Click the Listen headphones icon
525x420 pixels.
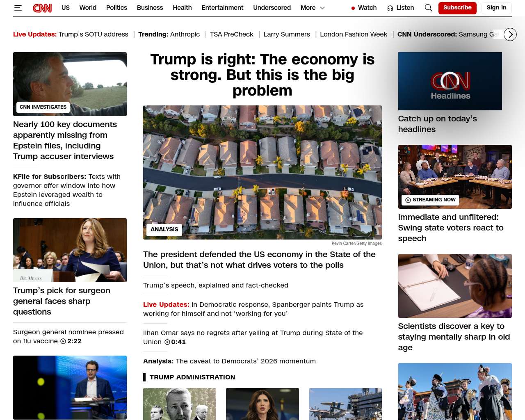coord(390,8)
